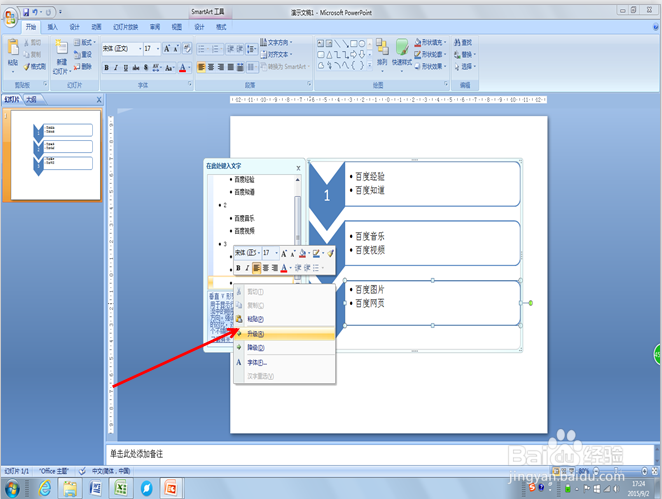Open Text Direction (文字方向) dropdown
662x499 pixels.
point(277,42)
